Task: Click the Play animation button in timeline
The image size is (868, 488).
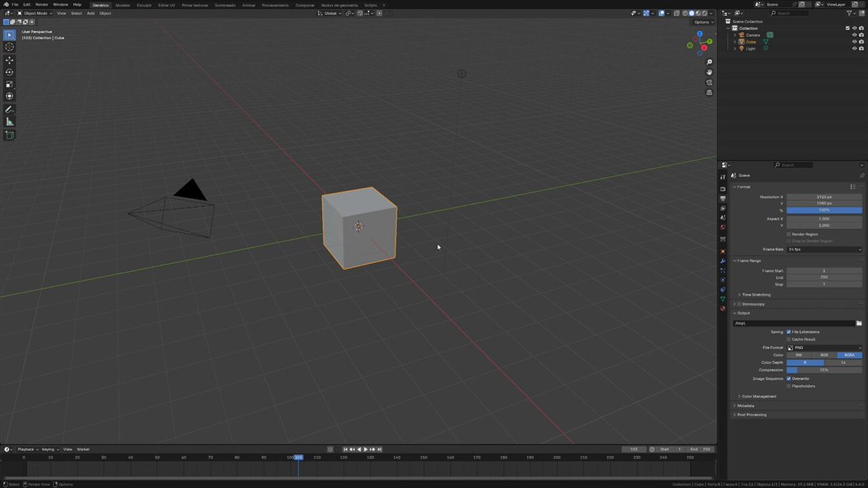Action: [365, 449]
